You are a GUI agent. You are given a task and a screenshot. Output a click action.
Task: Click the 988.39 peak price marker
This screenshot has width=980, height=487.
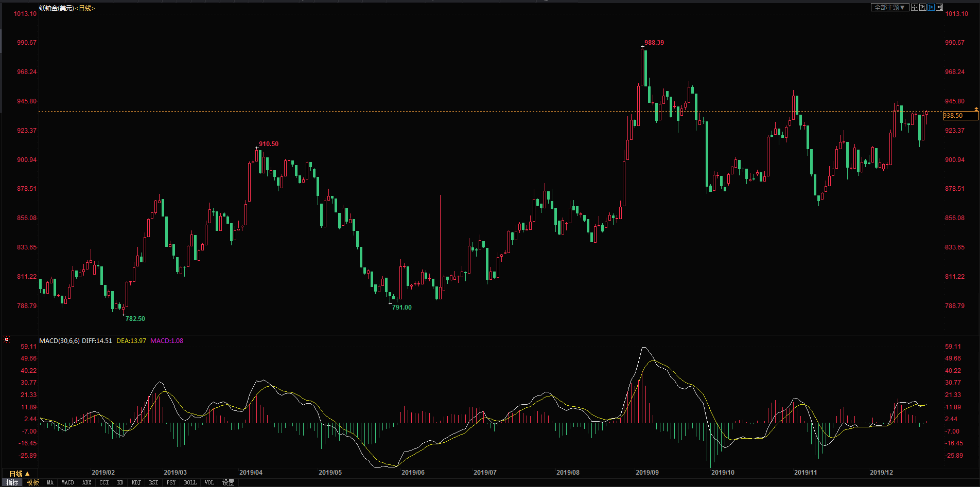(x=654, y=43)
